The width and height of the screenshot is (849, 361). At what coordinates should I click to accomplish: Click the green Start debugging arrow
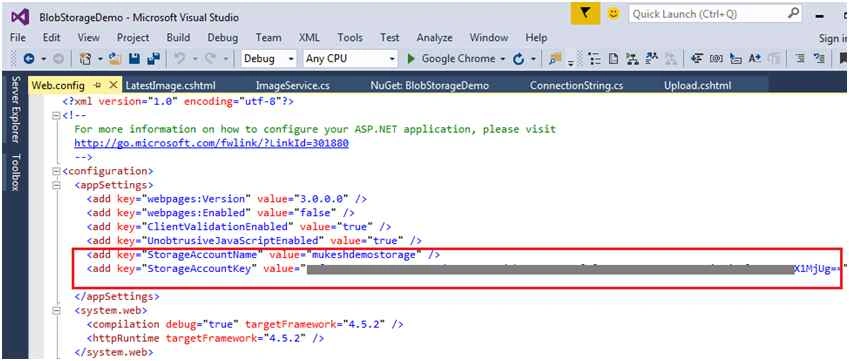click(411, 58)
